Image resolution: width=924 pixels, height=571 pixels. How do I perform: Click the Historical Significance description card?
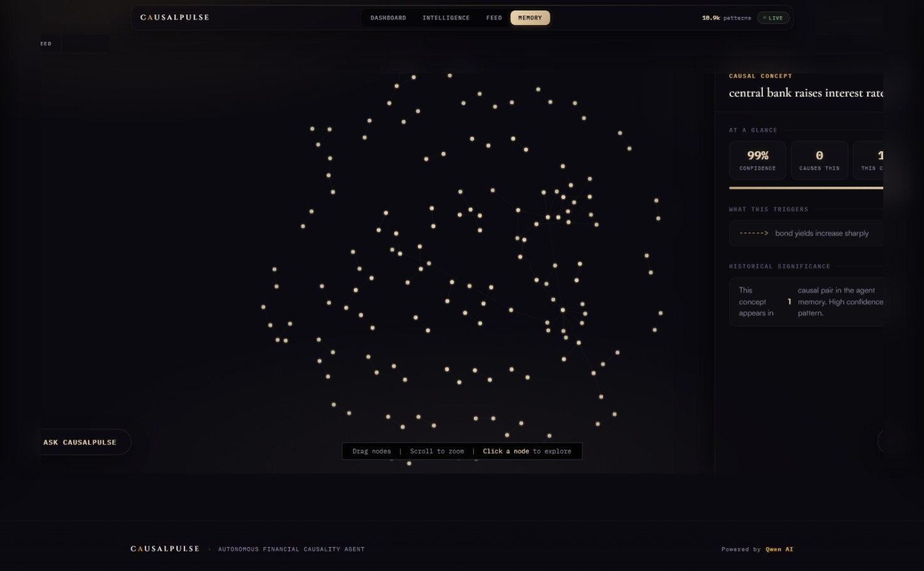(806, 301)
